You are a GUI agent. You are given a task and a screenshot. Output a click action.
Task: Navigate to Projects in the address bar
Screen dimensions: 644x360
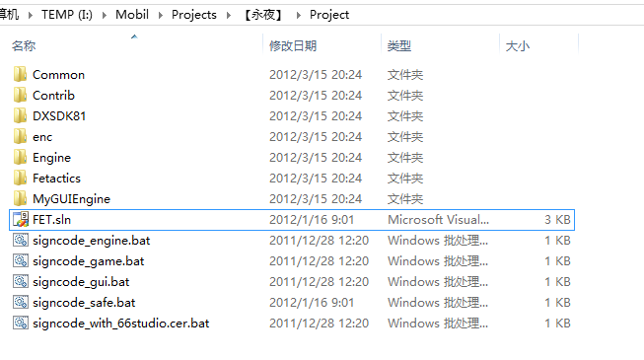(x=194, y=15)
